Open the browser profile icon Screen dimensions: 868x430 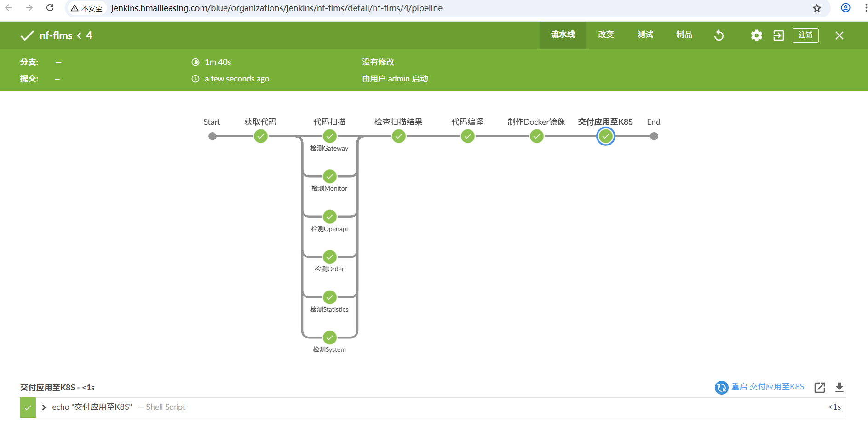coord(845,8)
